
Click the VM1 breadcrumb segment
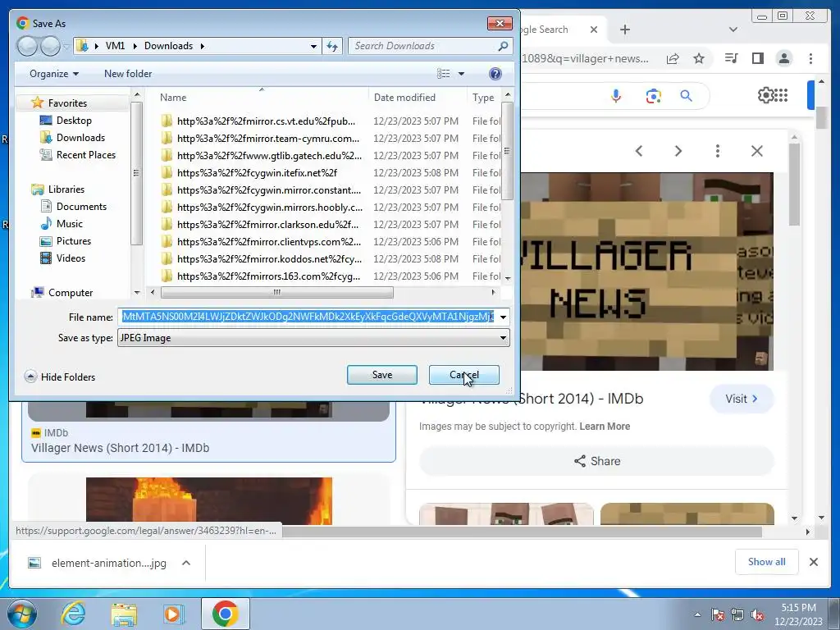(x=115, y=46)
